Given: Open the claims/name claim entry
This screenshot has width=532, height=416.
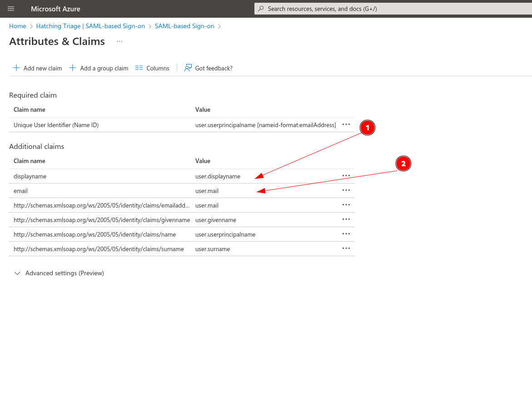Looking at the screenshot, I should 94,234.
